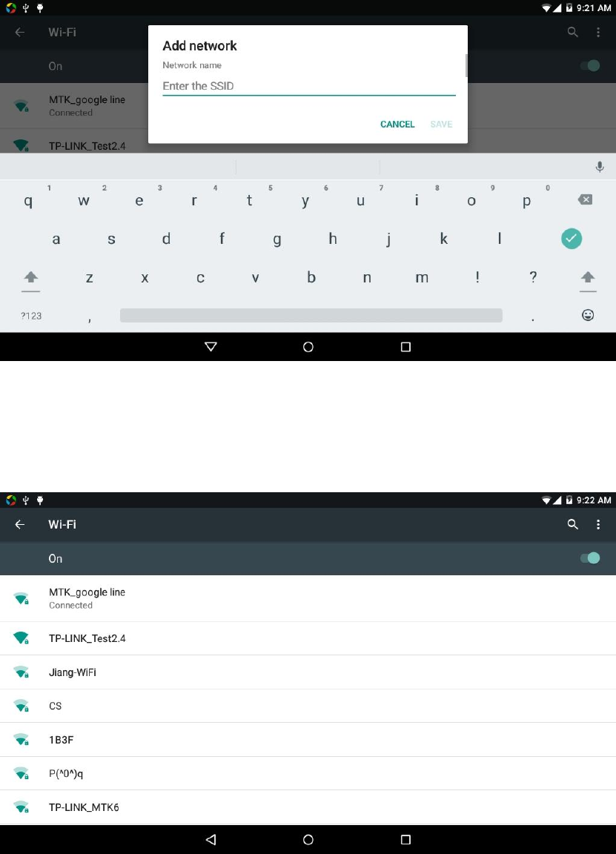The height and width of the screenshot is (854, 616).
Task: Tap the p key
Action: click(527, 201)
